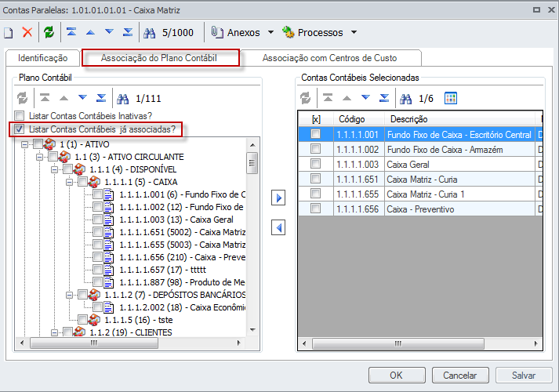The height and width of the screenshot is (392, 559).
Task: Jump to last item in Contas Selecionadas toolbar
Action: click(384, 98)
